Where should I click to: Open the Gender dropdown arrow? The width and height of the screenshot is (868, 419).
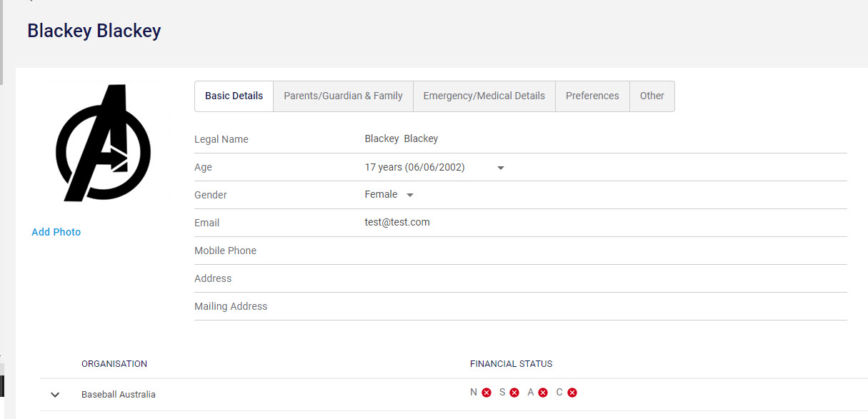[x=410, y=195]
